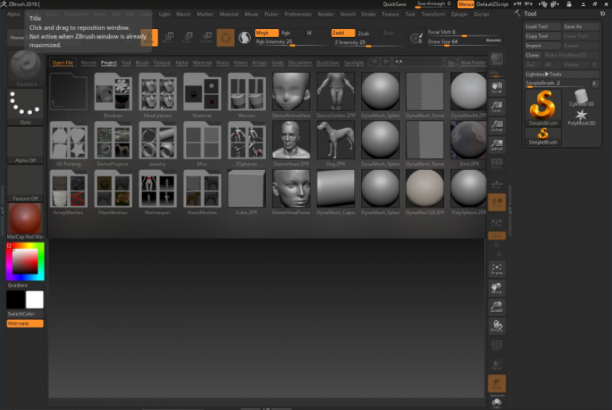Click the Sculptris Pro circular icon
The image size is (612, 410).
(245, 37)
